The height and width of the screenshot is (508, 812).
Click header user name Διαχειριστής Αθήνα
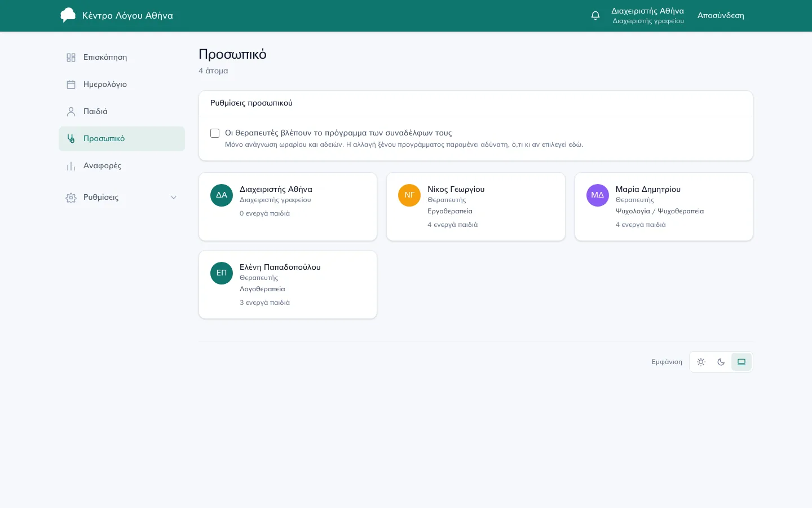pos(647,11)
